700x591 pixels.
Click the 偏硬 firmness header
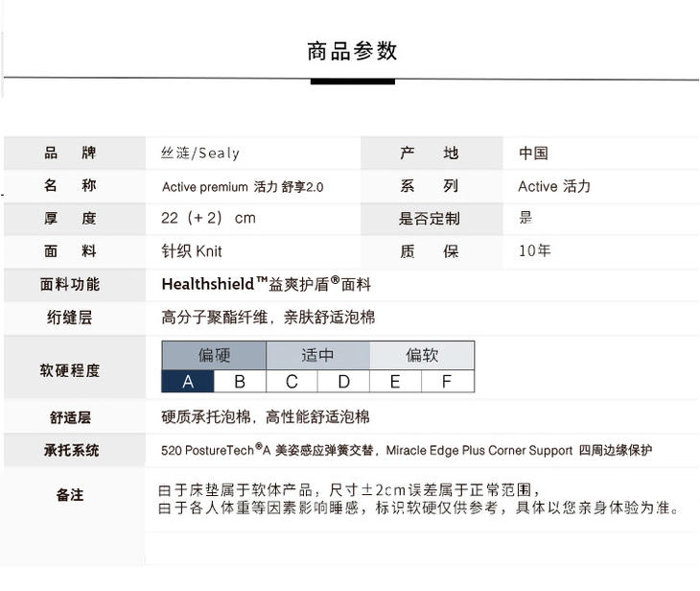coord(214,355)
